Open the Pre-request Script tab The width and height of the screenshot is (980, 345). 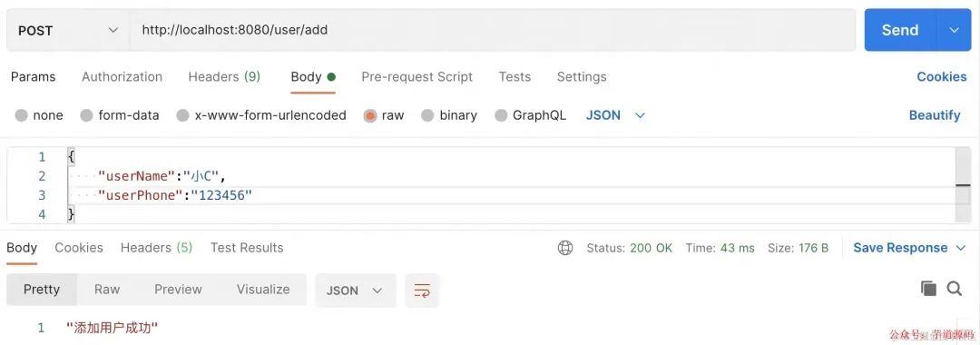pos(416,77)
